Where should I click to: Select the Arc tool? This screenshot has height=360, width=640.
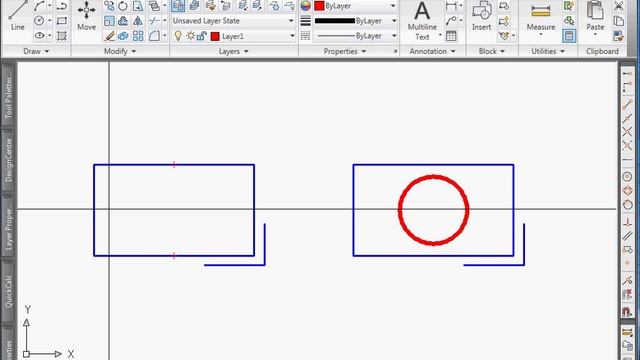(39, 6)
